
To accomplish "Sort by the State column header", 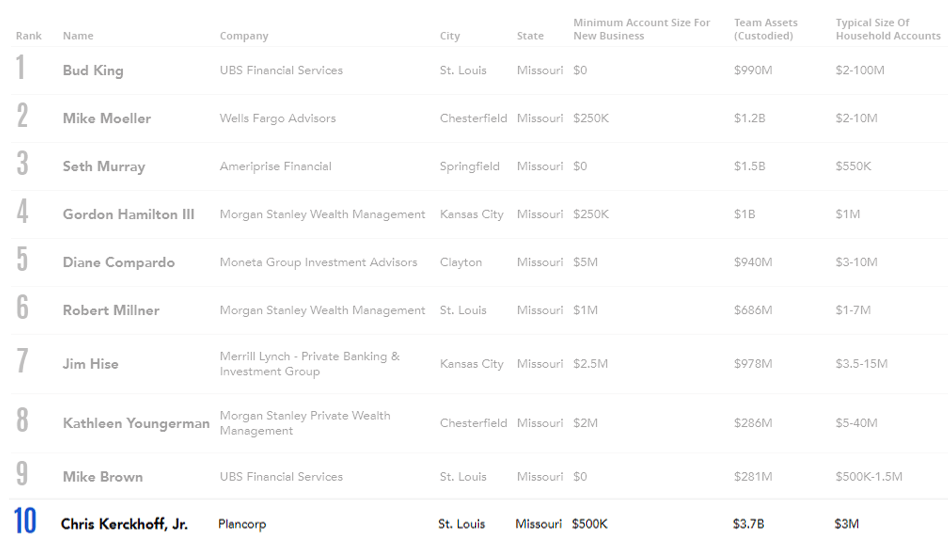I will point(530,36).
